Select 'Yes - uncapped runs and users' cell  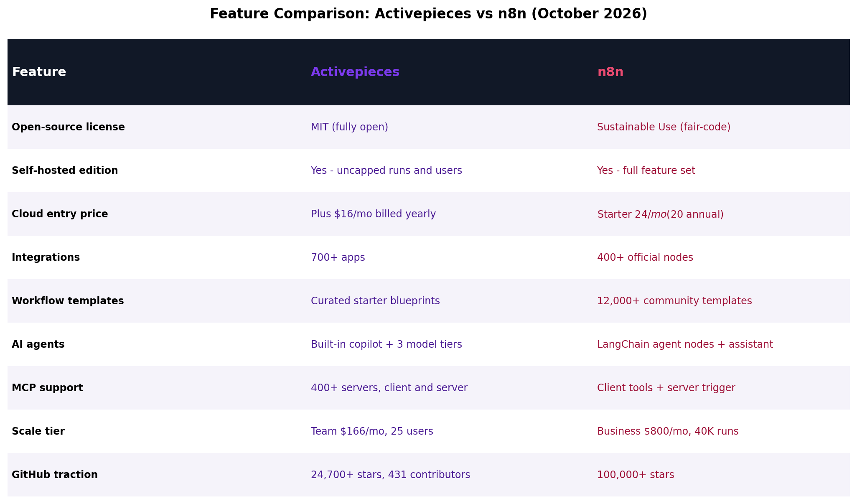pyautogui.click(x=387, y=171)
